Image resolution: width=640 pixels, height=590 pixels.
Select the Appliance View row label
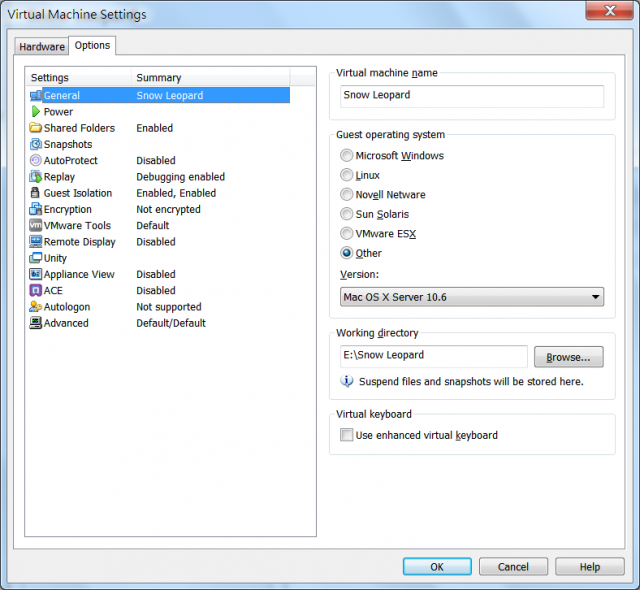[x=79, y=275]
